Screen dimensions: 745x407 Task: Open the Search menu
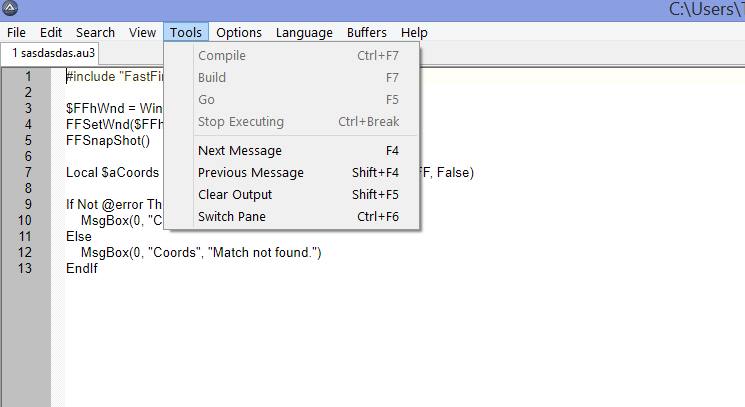95,33
